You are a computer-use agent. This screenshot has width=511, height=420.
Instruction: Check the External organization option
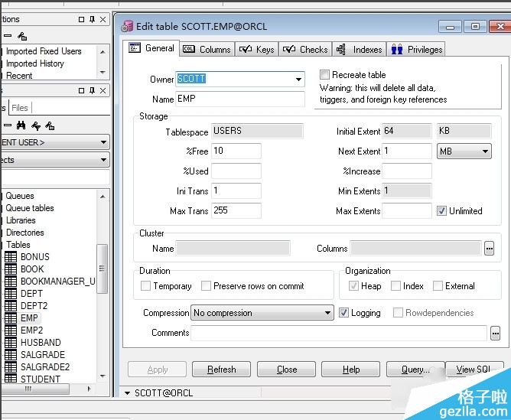(x=438, y=286)
